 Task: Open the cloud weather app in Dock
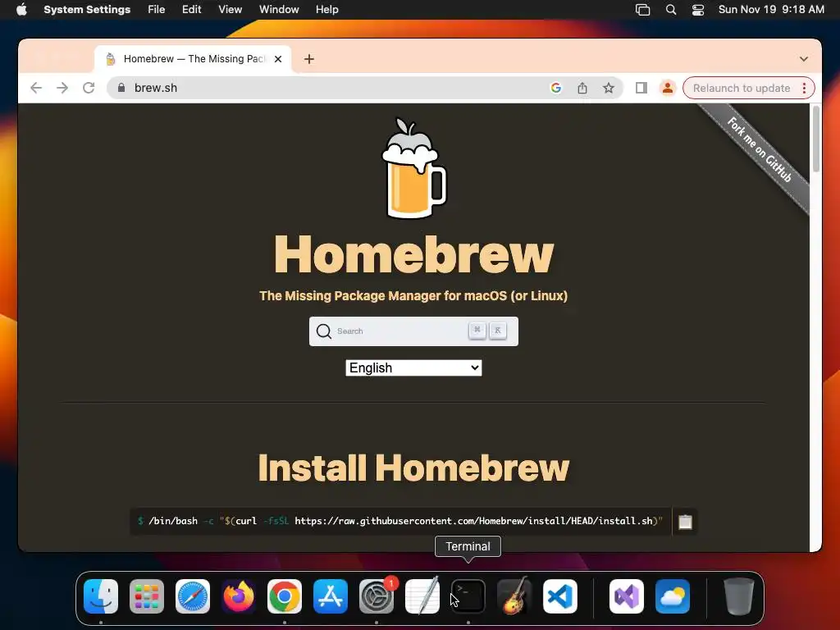pyautogui.click(x=673, y=596)
